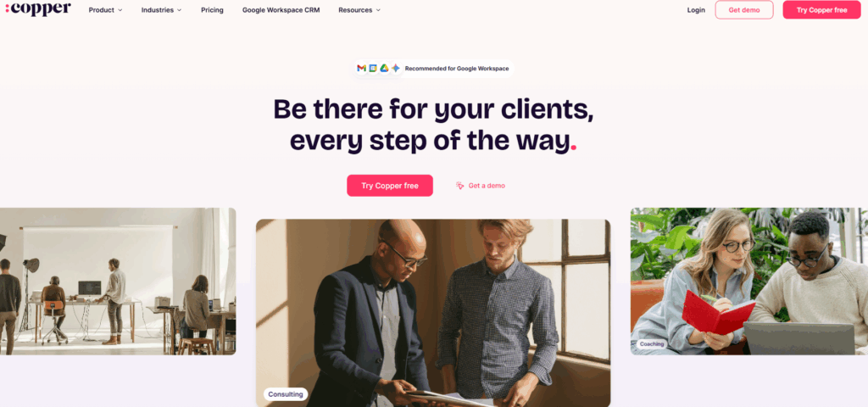Viewport: 868px width, 407px height.
Task: Expand the Product menu chevron
Action: point(120,10)
